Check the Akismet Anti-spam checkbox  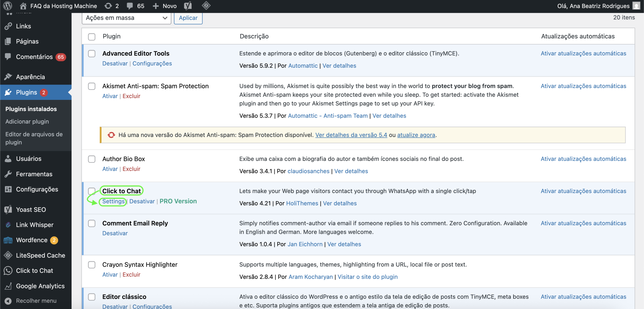click(92, 86)
